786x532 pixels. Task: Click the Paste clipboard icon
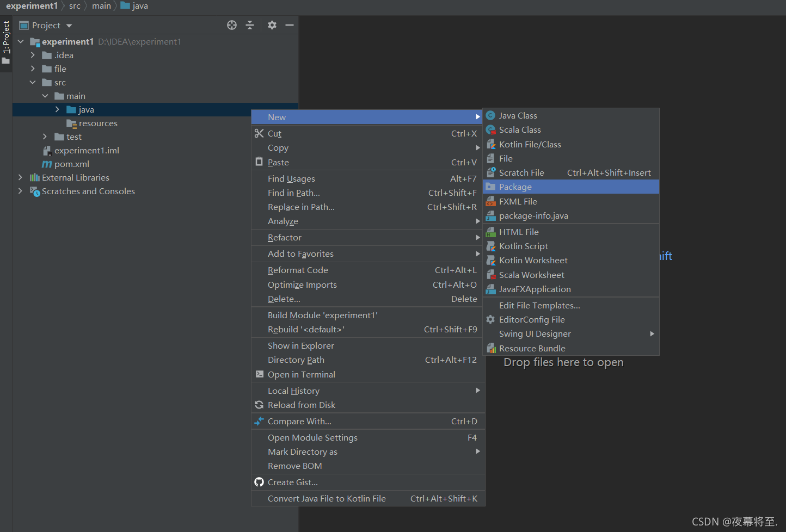(x=259, y=162)
